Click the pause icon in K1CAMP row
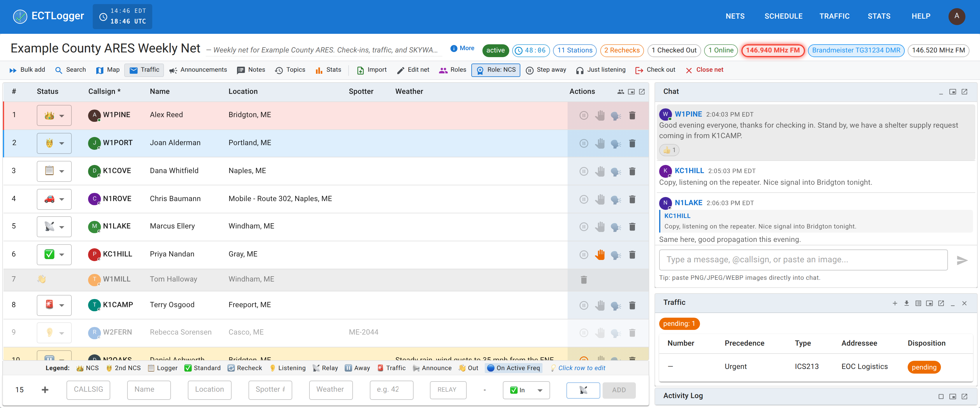 coord(584,305)
